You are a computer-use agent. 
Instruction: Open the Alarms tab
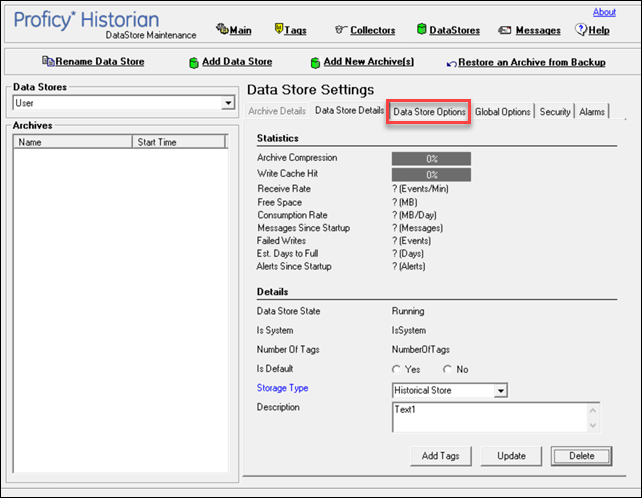(592, 112)
